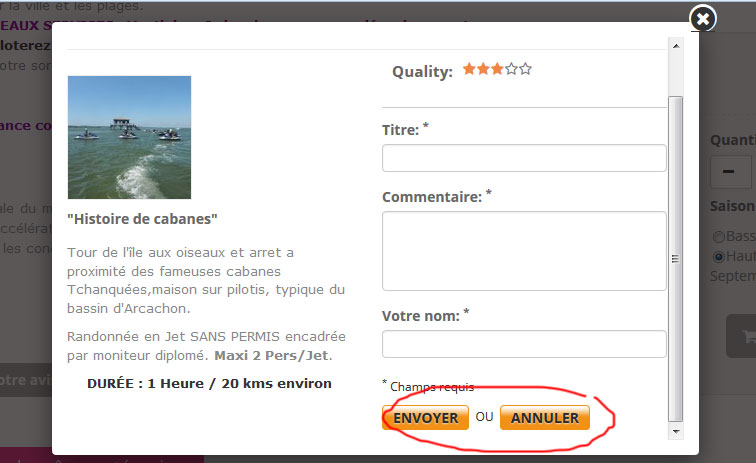The height and width of the screenshot is (463, 756).
Task: Rate two stars in Quality
Action: 483,69
